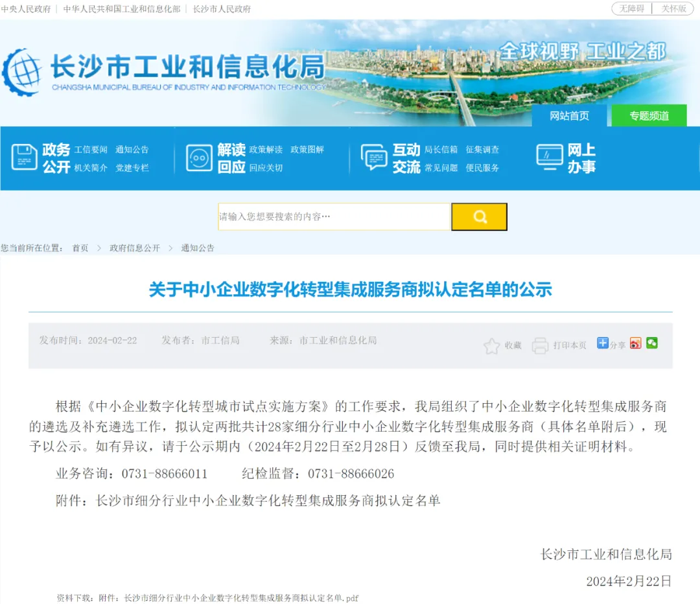Click the printer icon for 打印本页
Viewport: 700px width, 604px height.
(540, 345)
